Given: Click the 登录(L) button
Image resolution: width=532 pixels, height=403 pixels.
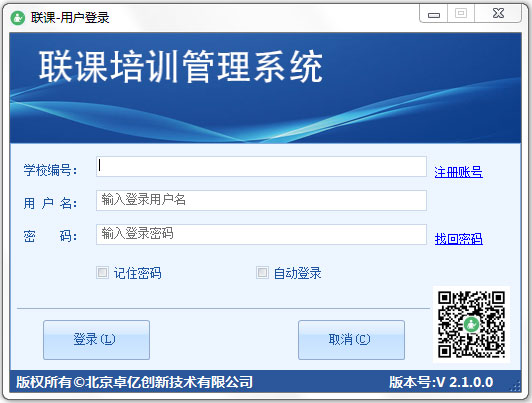Looking at the screenshot, I should 96,340.
